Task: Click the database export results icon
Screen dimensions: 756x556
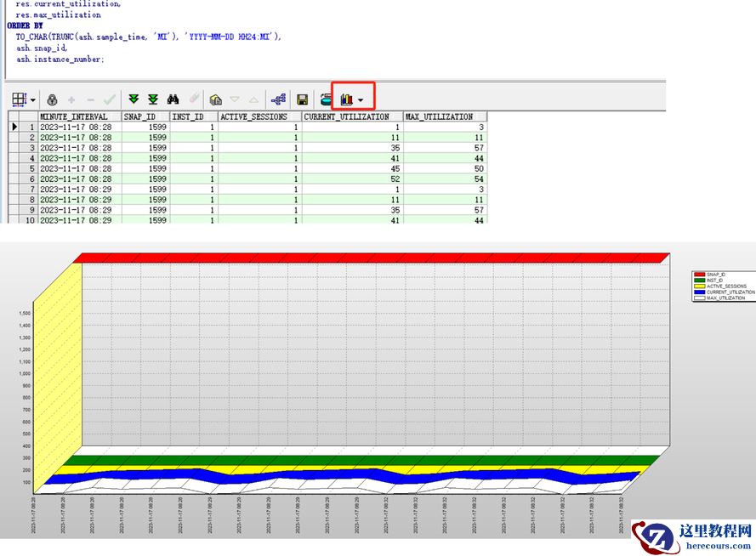Action: click(326, 99)
